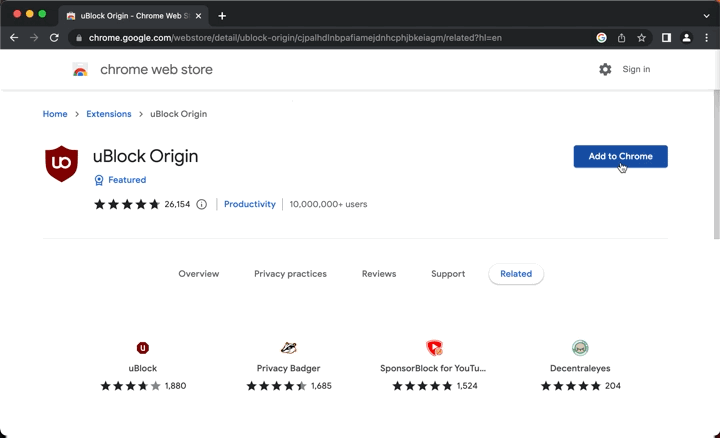Click the uBlock Origin browser tab
This screenshot has width=720, height=438.
[133, 16]
